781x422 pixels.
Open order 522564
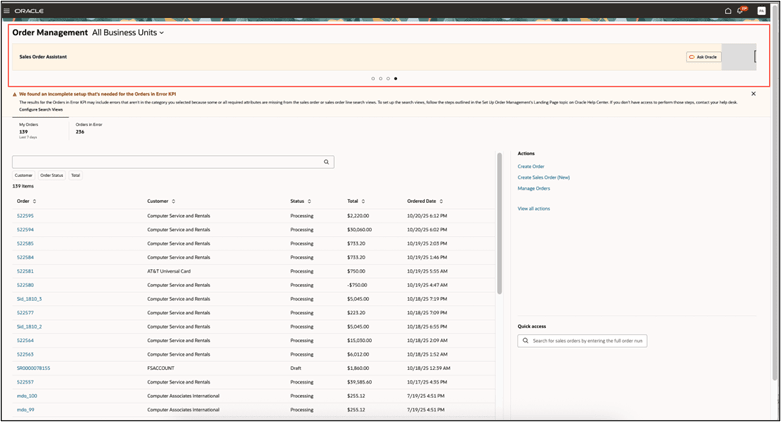[25, 341]
